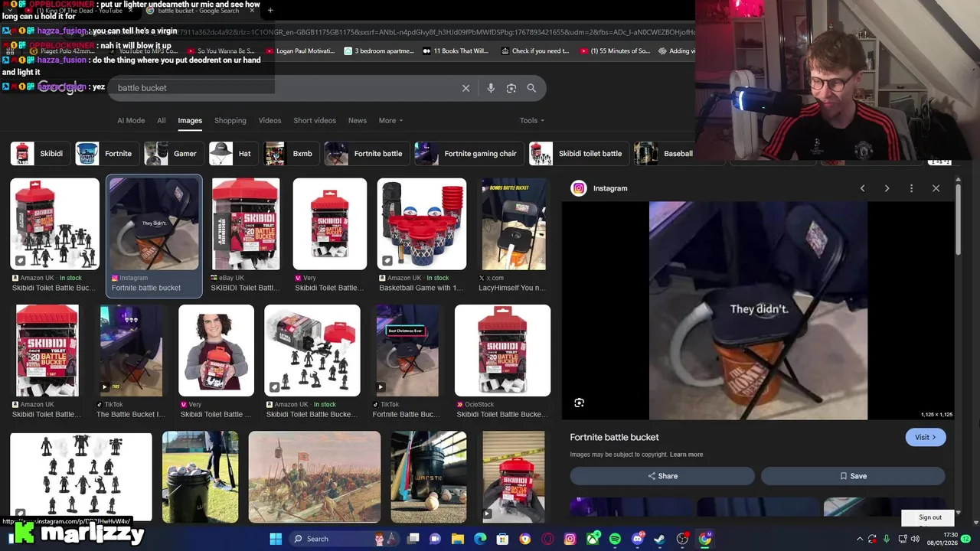
Task: Clear the battle bucket search query
Action: click(x=465, y=88)
